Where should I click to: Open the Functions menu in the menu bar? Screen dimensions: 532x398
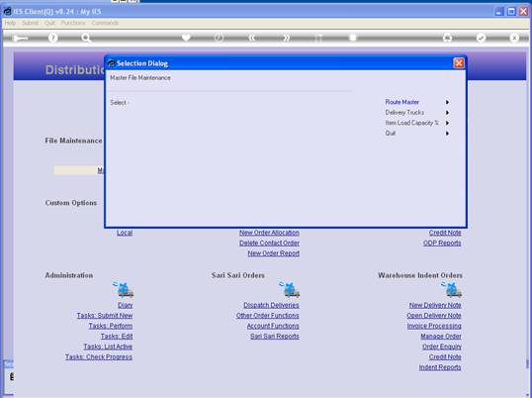(73, 23)
